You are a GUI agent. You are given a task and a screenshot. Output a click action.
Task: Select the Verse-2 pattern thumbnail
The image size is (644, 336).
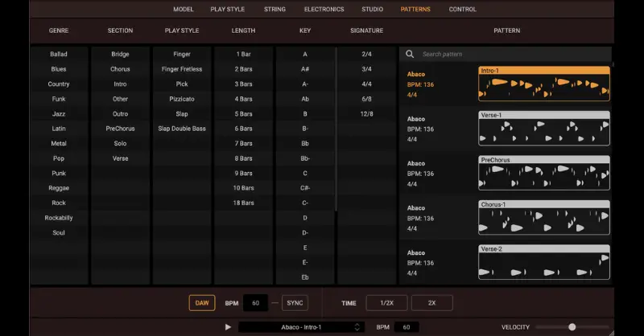[x=544, y=262]
